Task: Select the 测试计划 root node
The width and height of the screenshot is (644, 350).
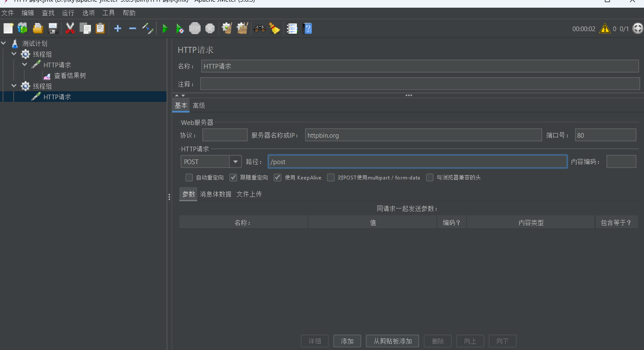Action: point(34,43)
